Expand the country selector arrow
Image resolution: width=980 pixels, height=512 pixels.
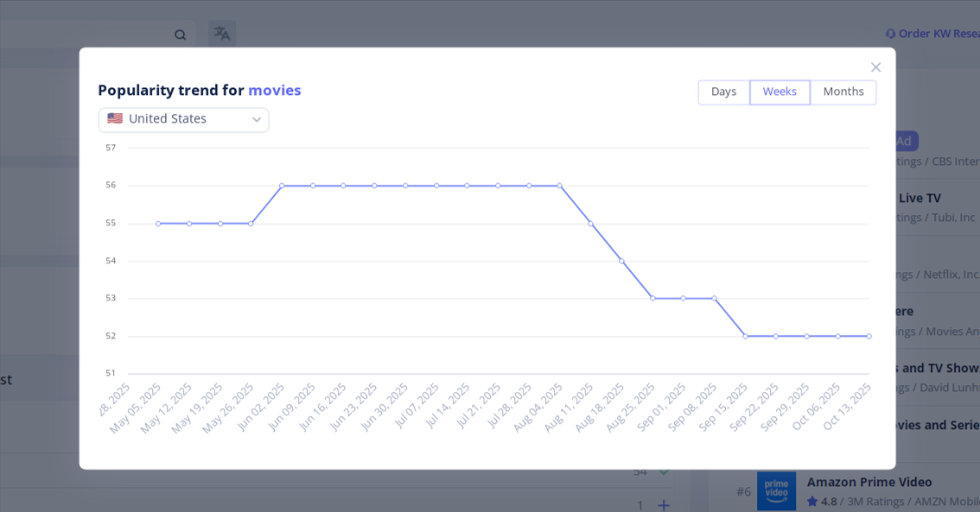[256, 120]
